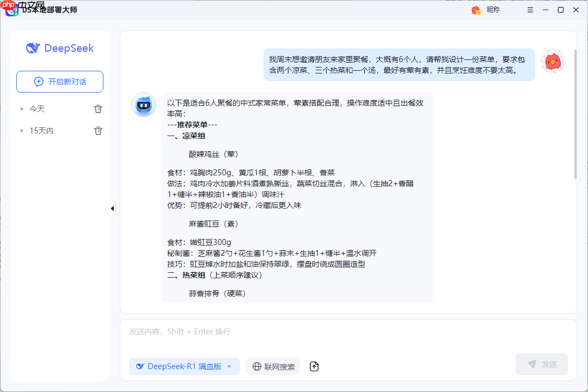Expand the 今天 conversation group

point(21,108)
